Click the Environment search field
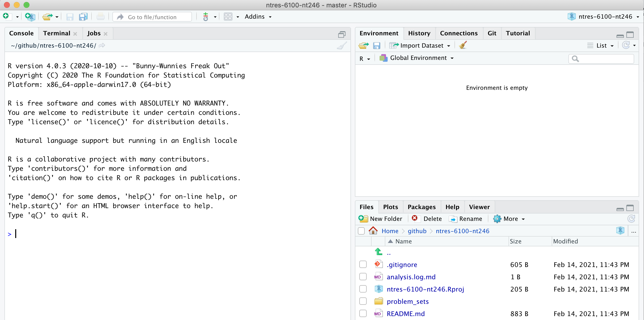This screenshot has height=320, width=644. (x=601, y=58)
